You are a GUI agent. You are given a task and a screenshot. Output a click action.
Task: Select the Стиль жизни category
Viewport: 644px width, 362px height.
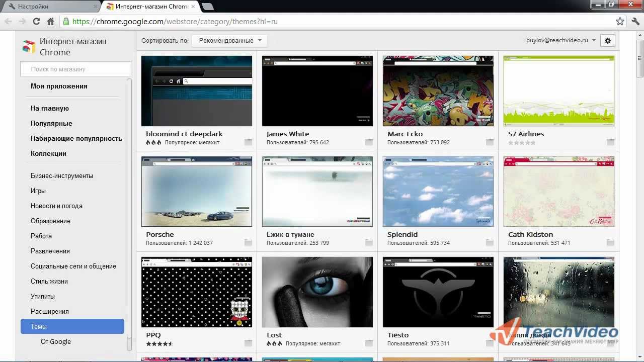point(49,281)
